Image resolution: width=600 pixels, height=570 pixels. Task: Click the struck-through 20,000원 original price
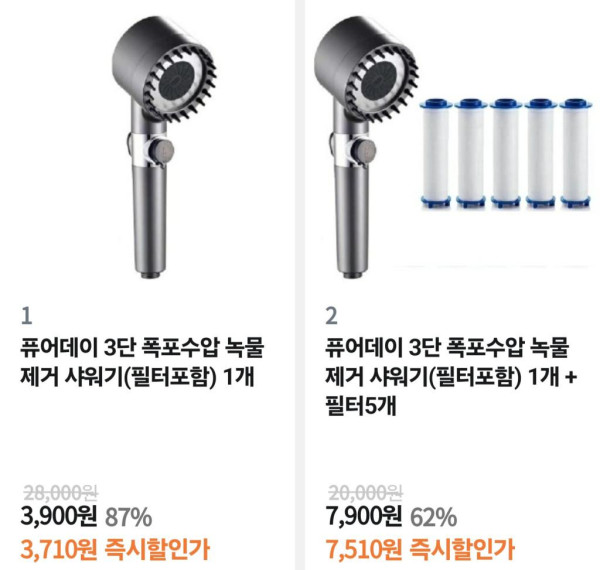365,493
